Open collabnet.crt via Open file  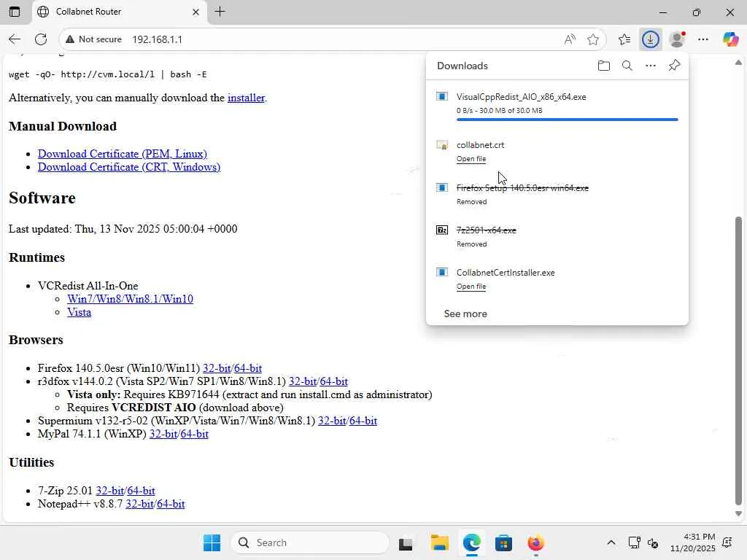[x=471, y=159]
